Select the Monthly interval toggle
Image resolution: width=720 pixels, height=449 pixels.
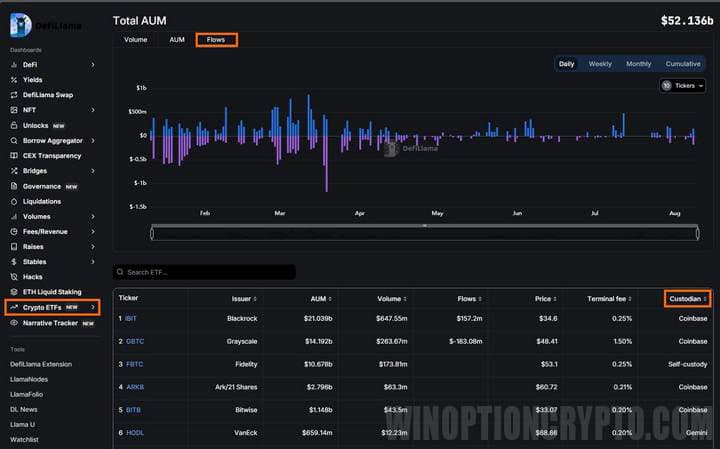pos(639,64)
